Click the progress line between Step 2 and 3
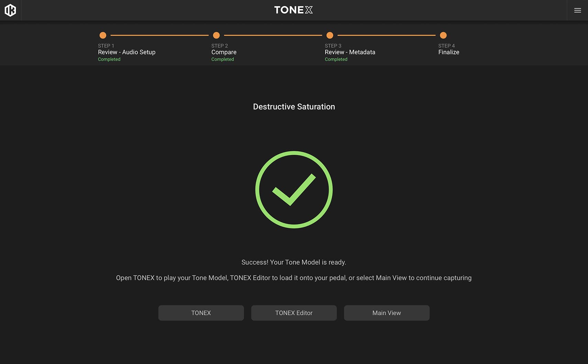This screenshot has height=364, width=588. [273, 35]
